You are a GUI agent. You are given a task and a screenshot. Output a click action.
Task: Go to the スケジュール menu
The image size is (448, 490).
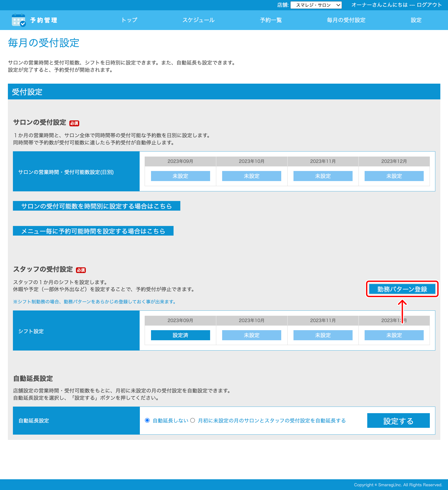198,20
